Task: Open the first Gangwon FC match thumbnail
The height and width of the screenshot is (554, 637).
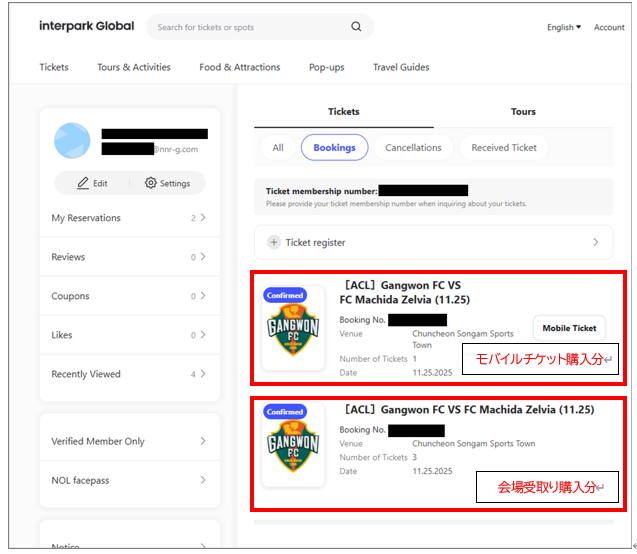Action: click(293, 329)
